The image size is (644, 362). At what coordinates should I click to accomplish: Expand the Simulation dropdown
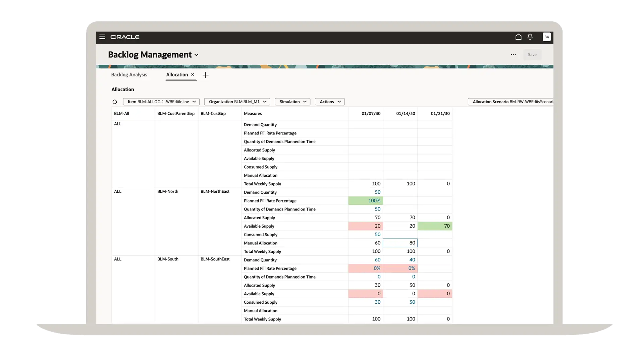click(x=292, y=102)
